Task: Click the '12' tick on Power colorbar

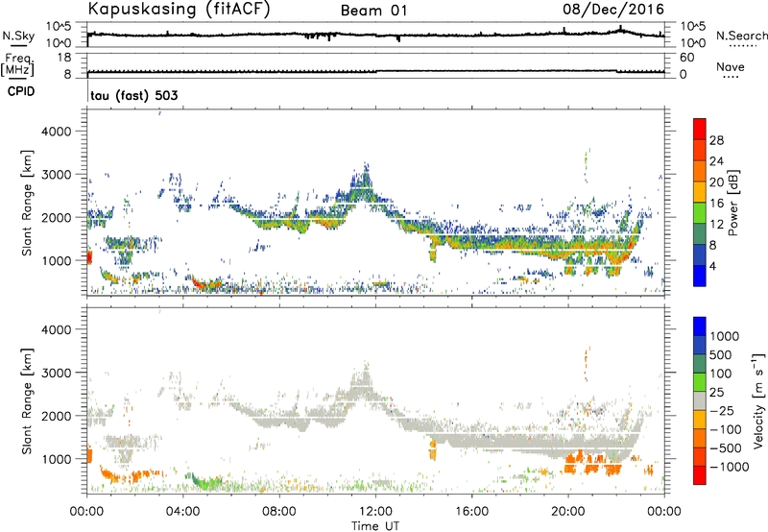Action: click(x=716, y=225)
